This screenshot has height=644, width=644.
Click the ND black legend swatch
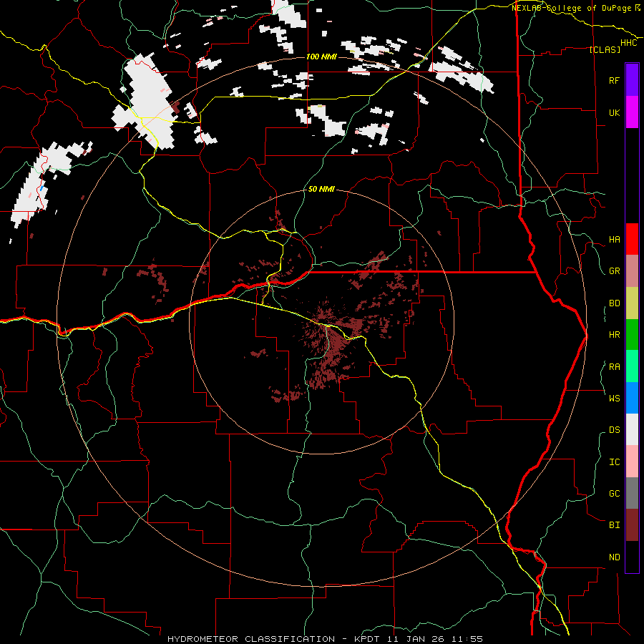[632, 557]
